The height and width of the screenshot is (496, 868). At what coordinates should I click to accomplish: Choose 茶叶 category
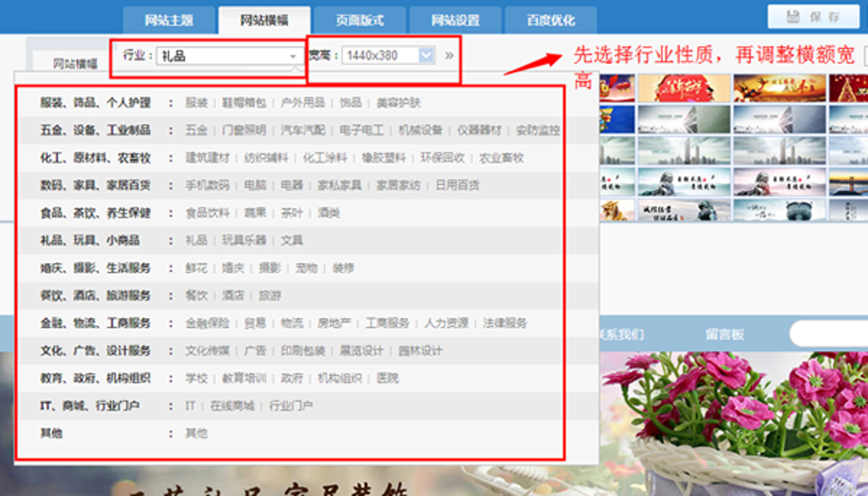[292, 213]
